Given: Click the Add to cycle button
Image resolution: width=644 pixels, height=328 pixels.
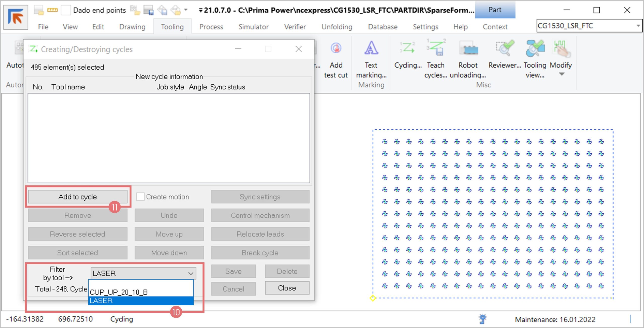Looking at the screenshot, I should tap(77, 197).
